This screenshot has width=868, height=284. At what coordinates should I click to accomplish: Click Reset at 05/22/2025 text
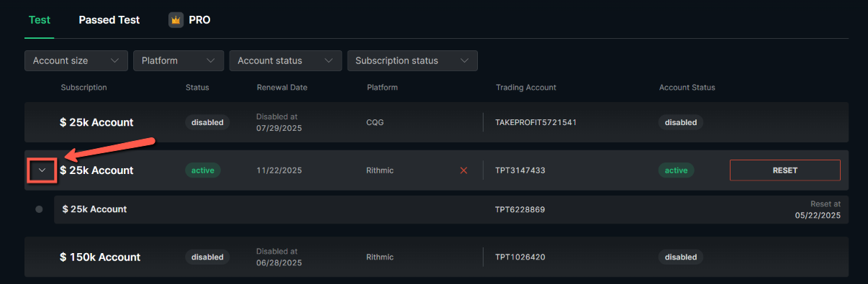pyautogui.click(x=818, y=209)
